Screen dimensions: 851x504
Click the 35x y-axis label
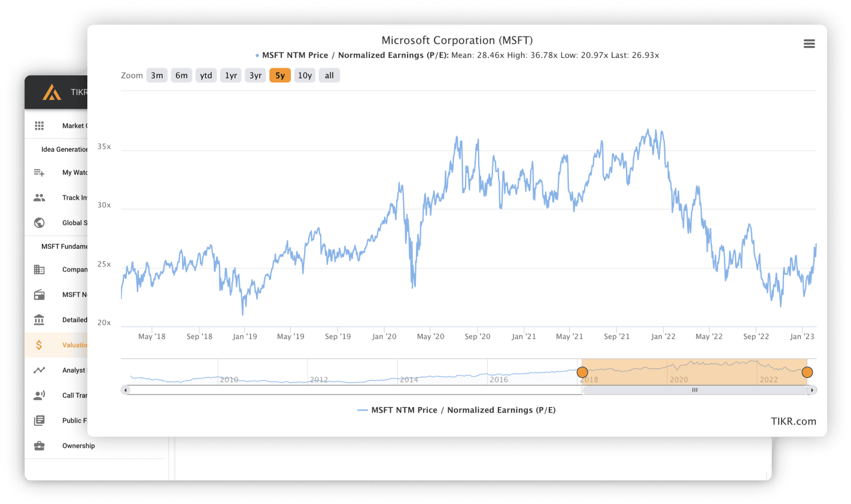click(104, 146)
